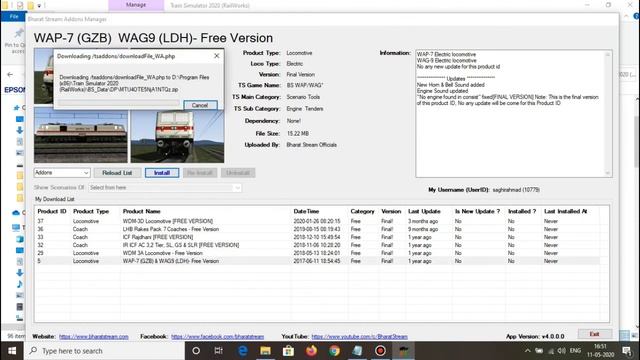Click the Information text area
The width and height of the screenshot is (640, 360).
point(514,113)
